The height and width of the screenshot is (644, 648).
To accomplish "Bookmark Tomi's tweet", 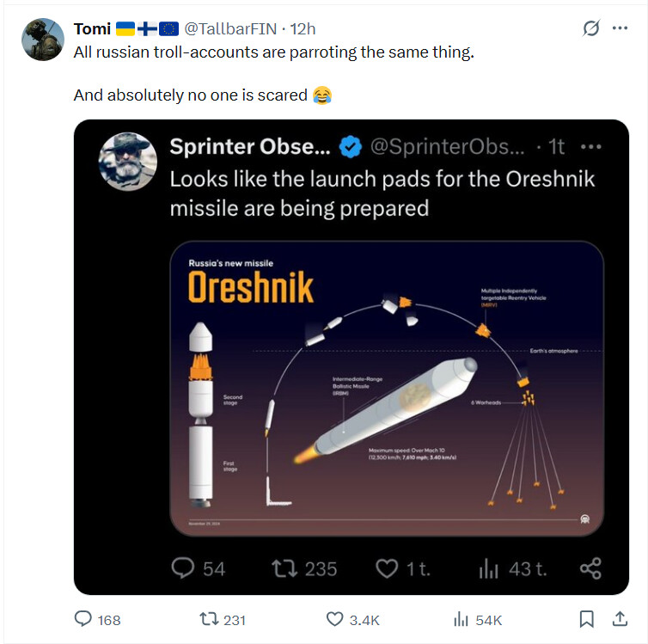I will (x=587, y=619).
